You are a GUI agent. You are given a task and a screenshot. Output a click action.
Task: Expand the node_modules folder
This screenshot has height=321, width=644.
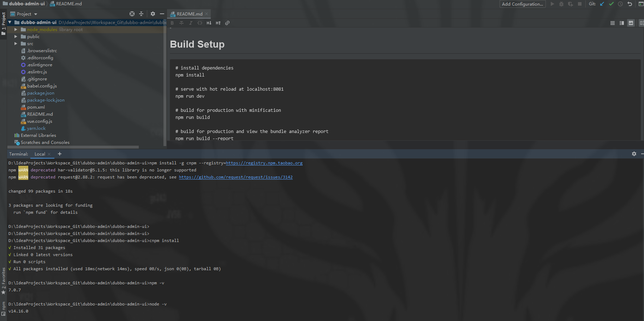point(16,30)
